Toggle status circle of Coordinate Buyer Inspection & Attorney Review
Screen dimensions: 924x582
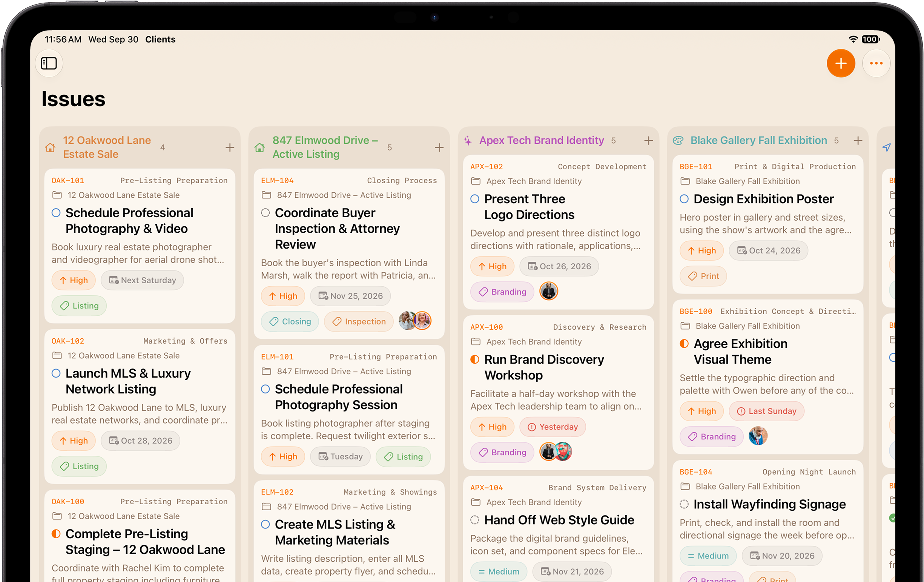(265, 212)
